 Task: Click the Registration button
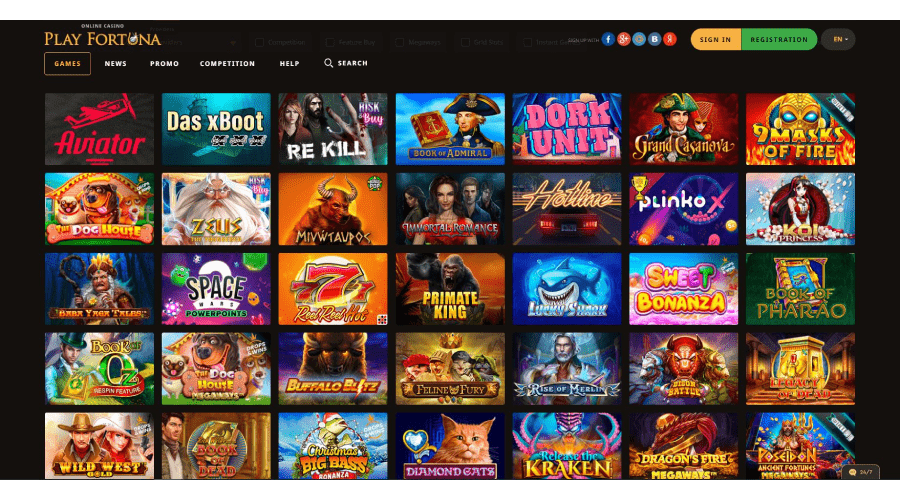[779, 40]
